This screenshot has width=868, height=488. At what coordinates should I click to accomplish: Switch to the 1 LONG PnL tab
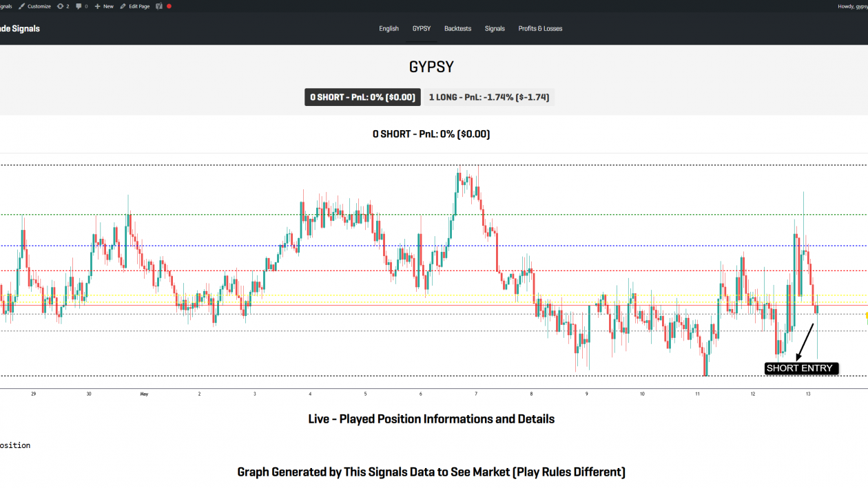coord(488,97)
